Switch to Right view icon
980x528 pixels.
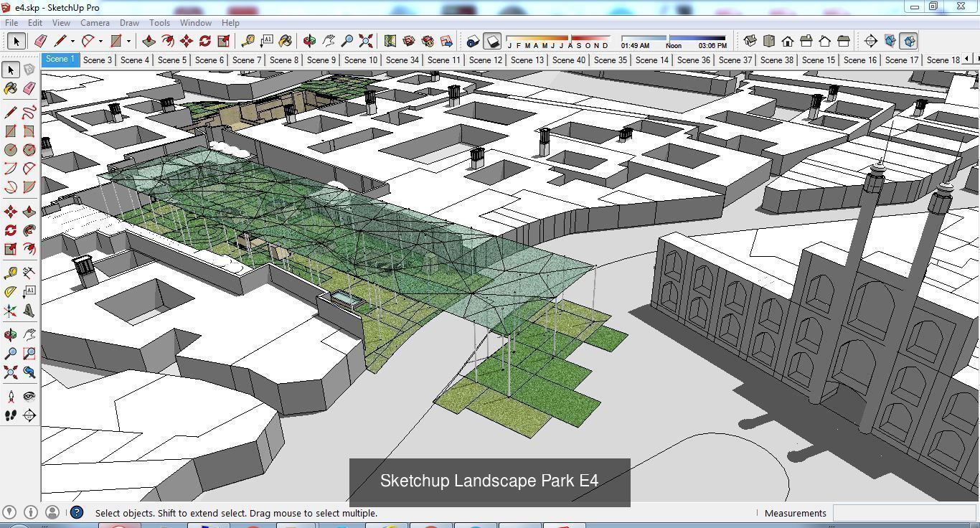806,41
